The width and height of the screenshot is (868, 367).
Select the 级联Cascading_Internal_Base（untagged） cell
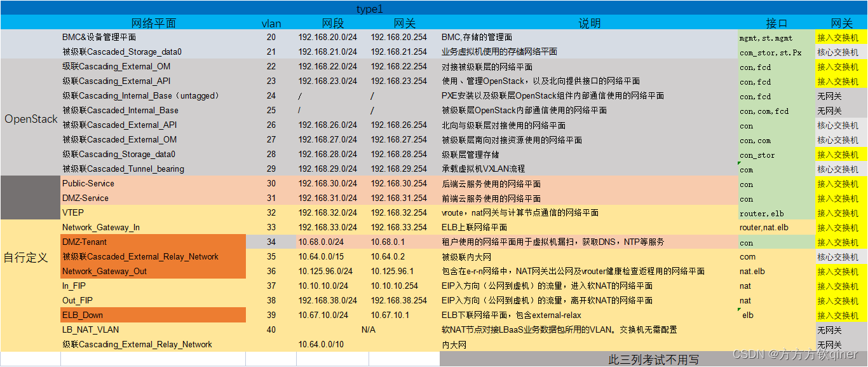click(x=154, y=96)
